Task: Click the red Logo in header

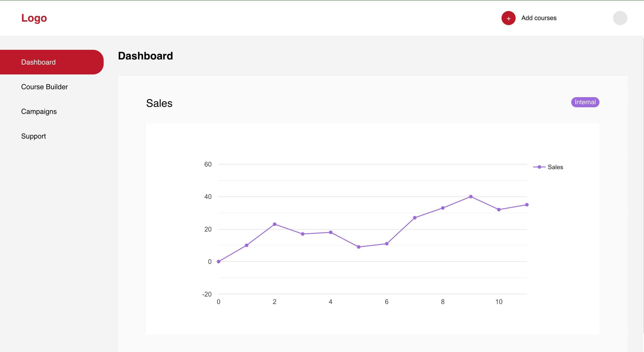Action: pyautogui.click(x=34, y=18)
